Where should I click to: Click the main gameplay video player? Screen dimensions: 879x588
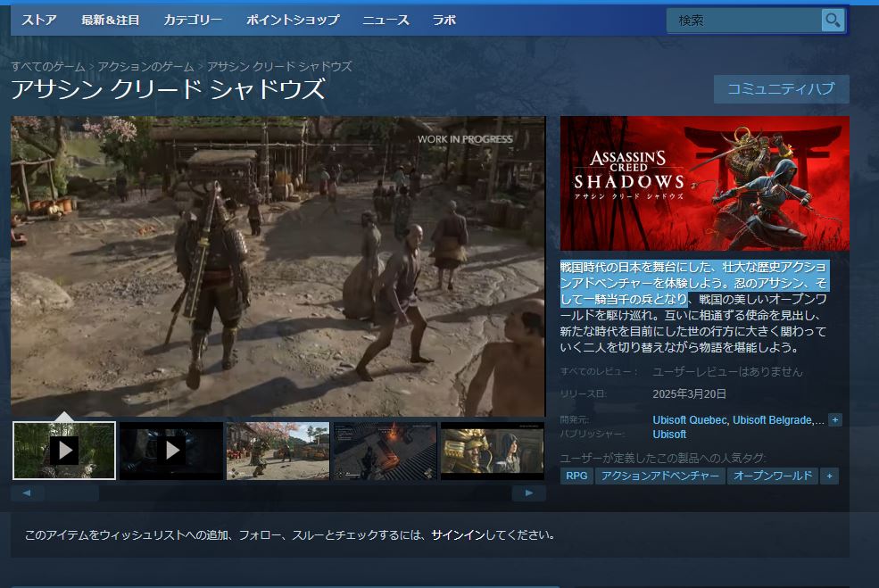[x=278, y=266]
